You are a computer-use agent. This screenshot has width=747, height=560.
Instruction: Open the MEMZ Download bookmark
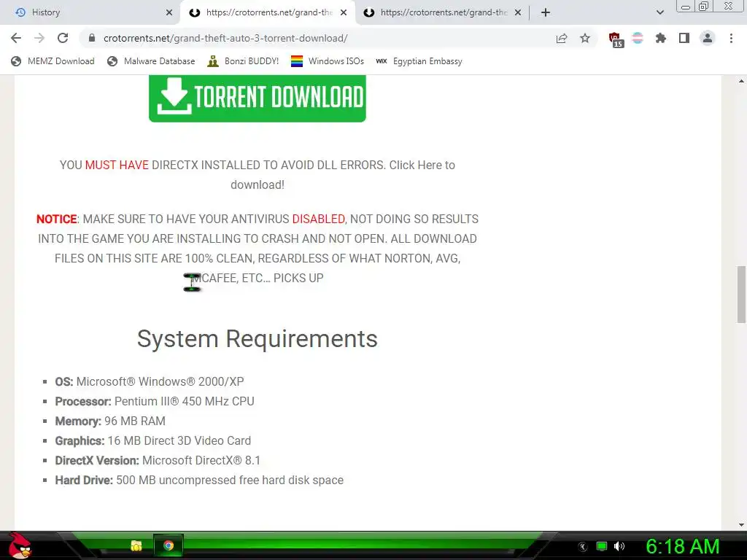(53, 61)
